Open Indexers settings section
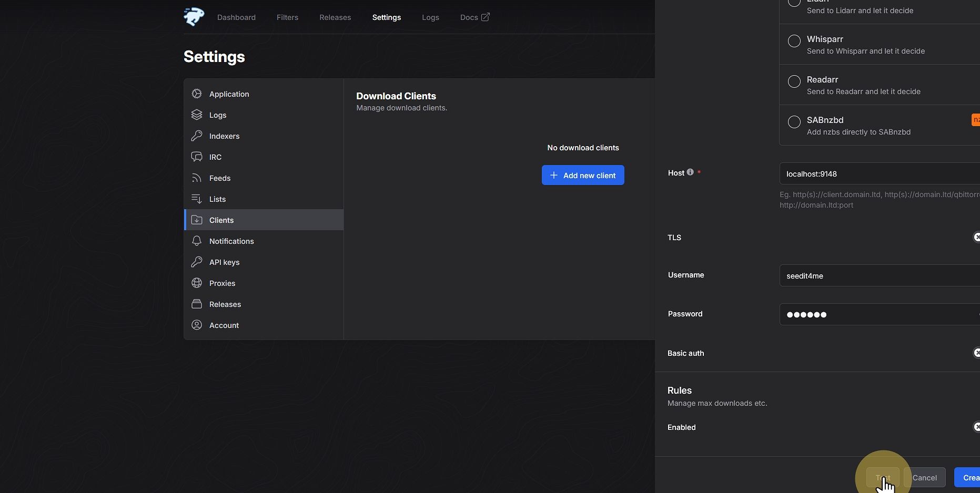Screen dimensions: 980x493 [x=264, y=136]
